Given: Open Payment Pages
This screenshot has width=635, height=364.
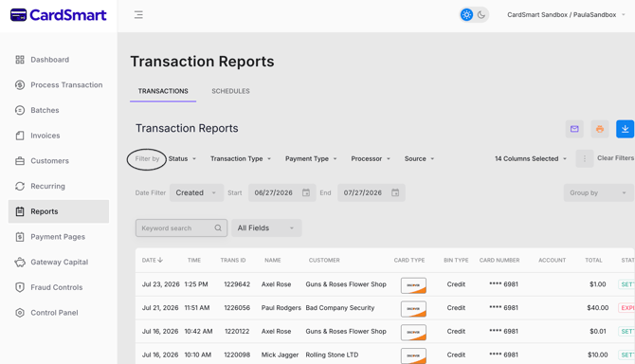Looking at the screenshot, I should coord(59,237).
